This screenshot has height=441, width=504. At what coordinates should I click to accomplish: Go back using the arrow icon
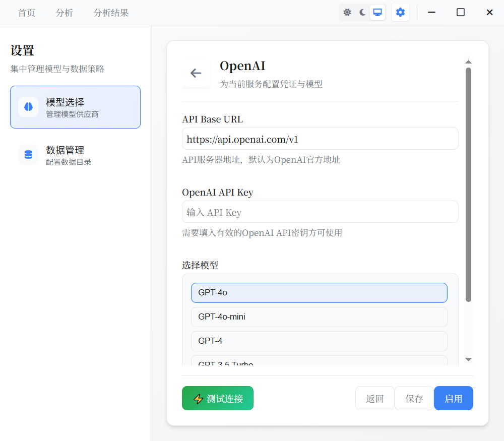(x=196, y=73)
